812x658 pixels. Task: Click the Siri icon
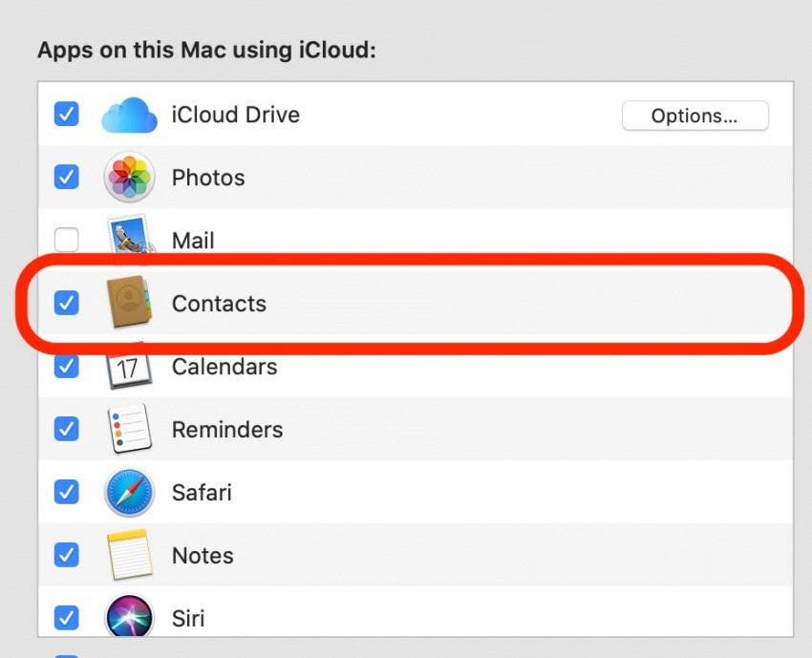[x=128, y=617]
